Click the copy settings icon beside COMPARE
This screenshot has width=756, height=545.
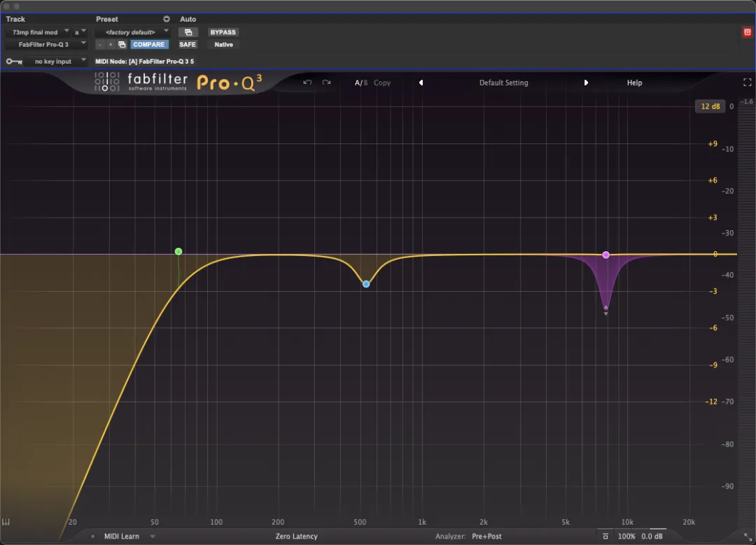point(122,44)
